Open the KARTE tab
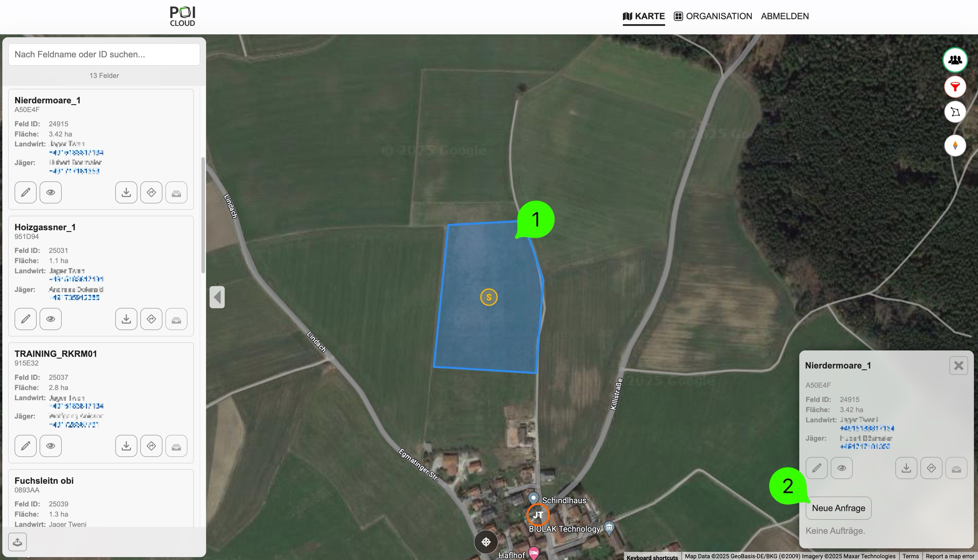Viewport: 978px width, 560px height. [x=644, y=16]
